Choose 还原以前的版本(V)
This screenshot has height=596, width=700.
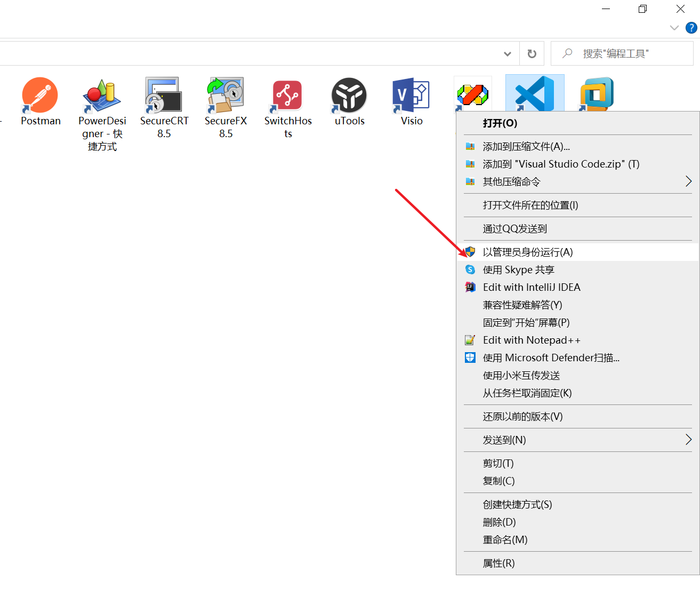578,416
